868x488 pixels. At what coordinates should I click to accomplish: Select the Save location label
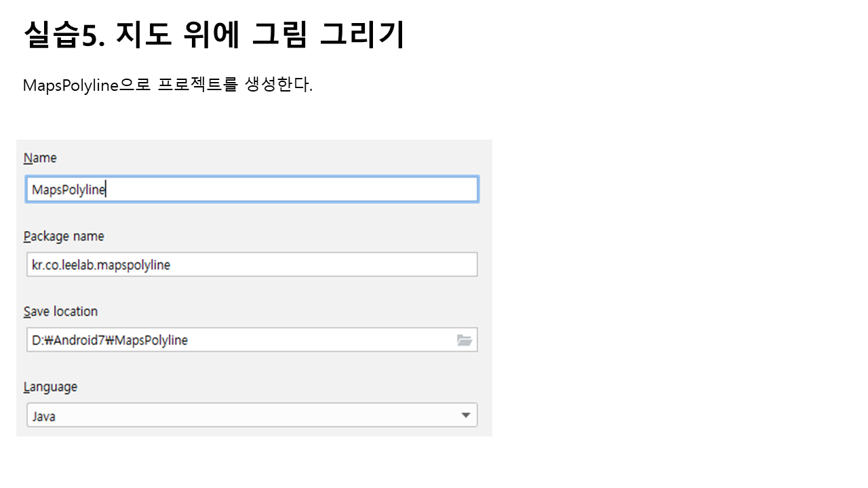(x=60, y=312)
